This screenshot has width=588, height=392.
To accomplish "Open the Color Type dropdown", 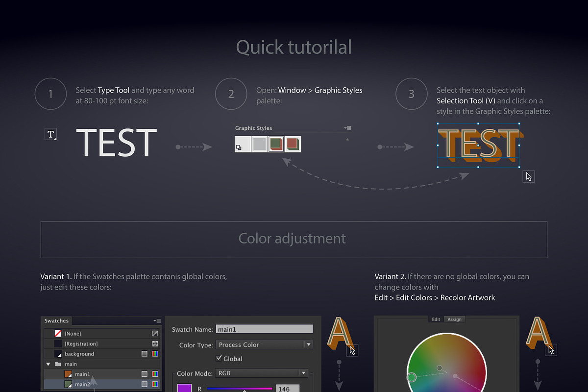I will (x=264, y=344).
